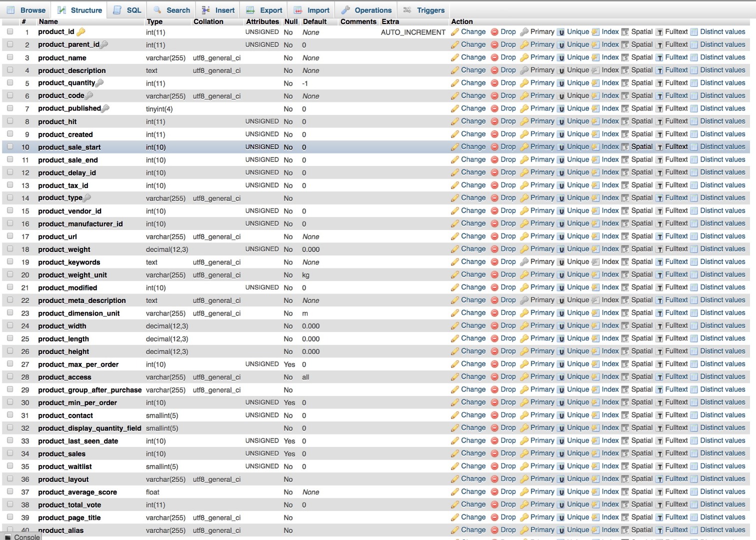Click the product_average_score field name
Image resolution: width=756 pixels, height=540 pixels.
(77, 492)
